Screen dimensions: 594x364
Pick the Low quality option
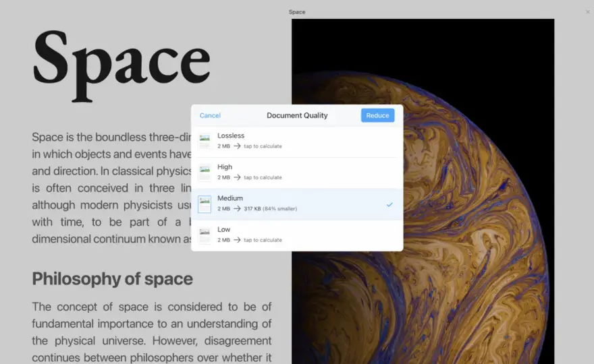click(x=297, y=235)
